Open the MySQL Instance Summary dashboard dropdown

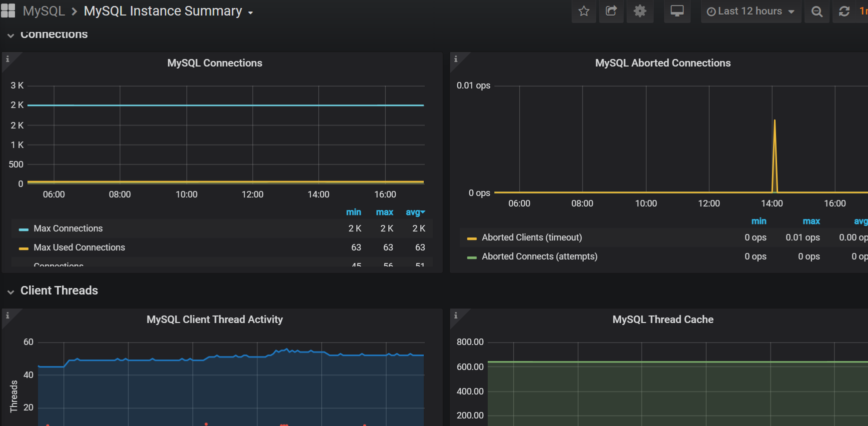point(168,11)
